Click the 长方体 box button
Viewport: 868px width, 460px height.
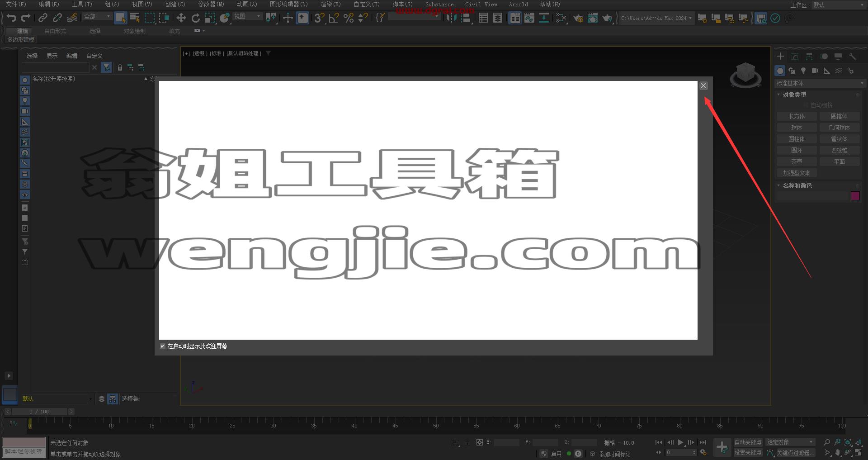coord(797,116)
